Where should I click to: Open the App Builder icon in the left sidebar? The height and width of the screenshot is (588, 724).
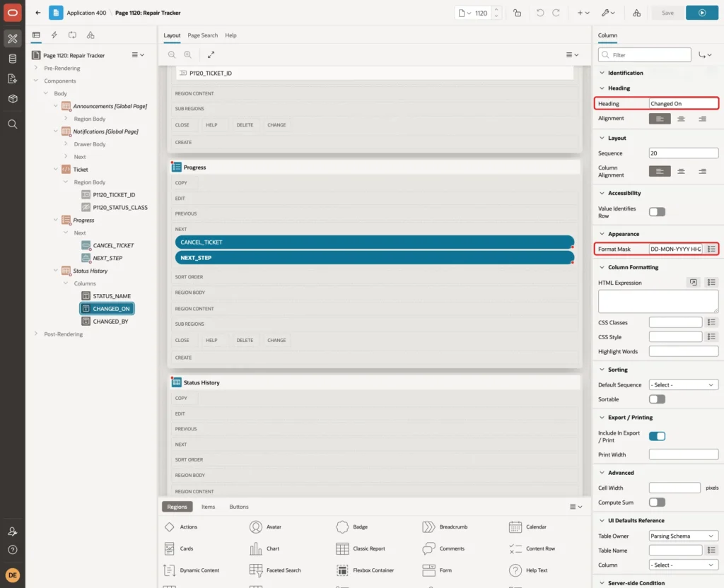[13, 39]
